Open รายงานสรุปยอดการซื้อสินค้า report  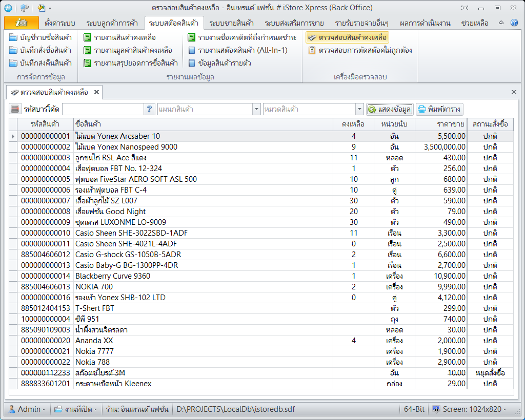[131, 63]
